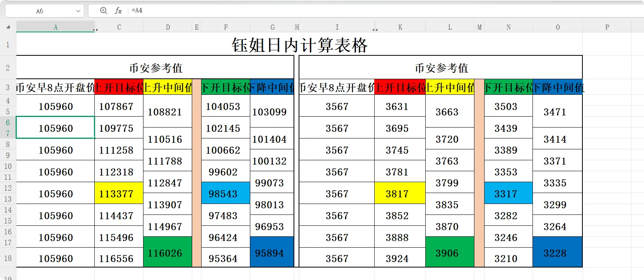Viewport: 644px width, 280px height.
Task: Click yellow cell with value 3817
Action: point(400,193)
